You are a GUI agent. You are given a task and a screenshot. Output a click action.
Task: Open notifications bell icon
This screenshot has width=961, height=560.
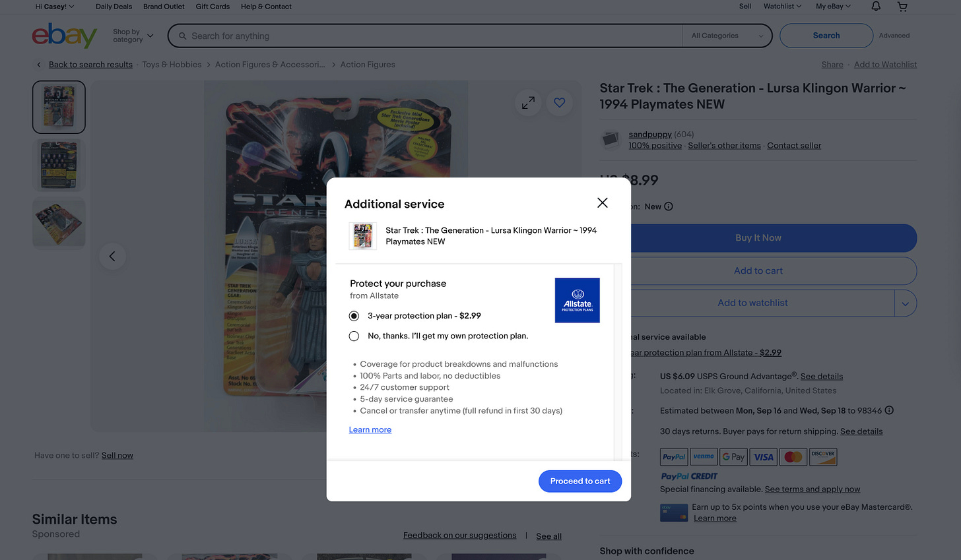click(x=876, y=7)
